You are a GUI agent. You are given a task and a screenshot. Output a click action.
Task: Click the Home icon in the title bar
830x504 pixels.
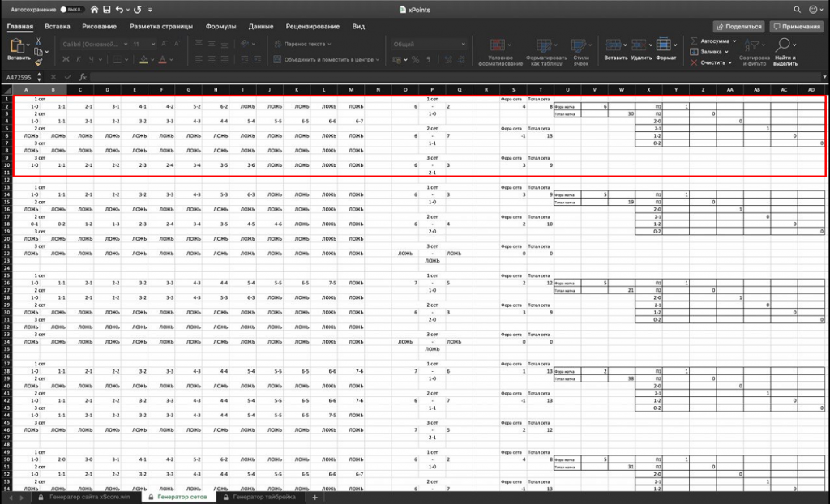(x=94, y=10)
